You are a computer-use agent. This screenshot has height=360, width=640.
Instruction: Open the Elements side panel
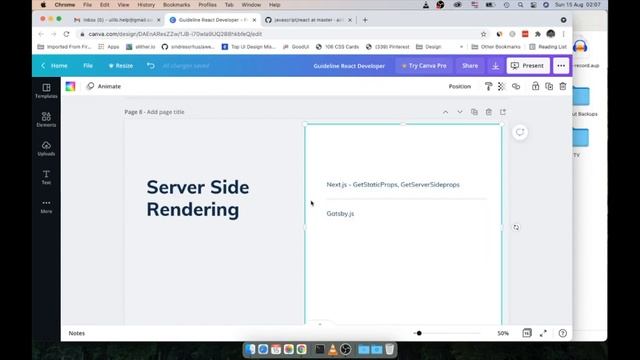[x=46, y=120]
